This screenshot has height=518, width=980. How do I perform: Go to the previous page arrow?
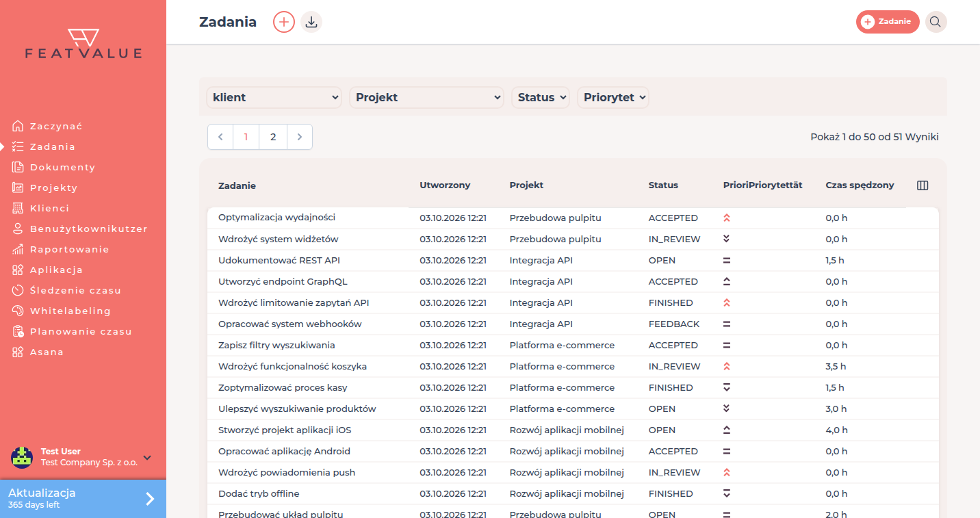[220, 137]
